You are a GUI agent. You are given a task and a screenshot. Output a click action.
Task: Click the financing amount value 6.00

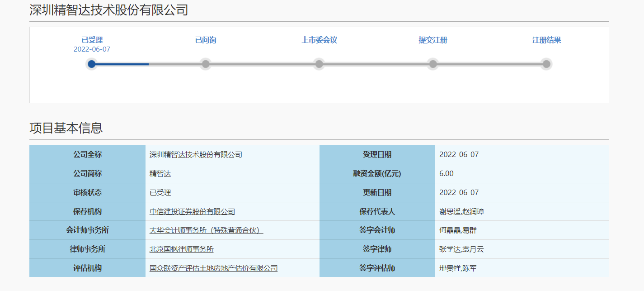pos(446,173)
